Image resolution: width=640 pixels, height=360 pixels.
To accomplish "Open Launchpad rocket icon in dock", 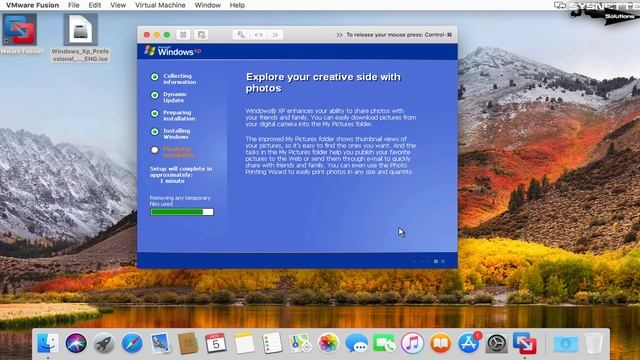I will pyautogui.click(x=104, y=343).
